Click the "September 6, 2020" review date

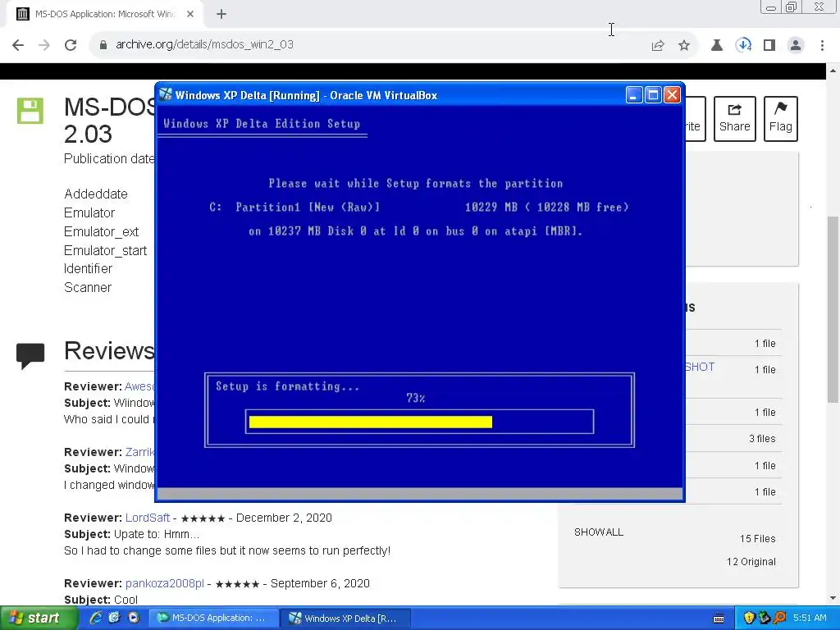(320, 583)
